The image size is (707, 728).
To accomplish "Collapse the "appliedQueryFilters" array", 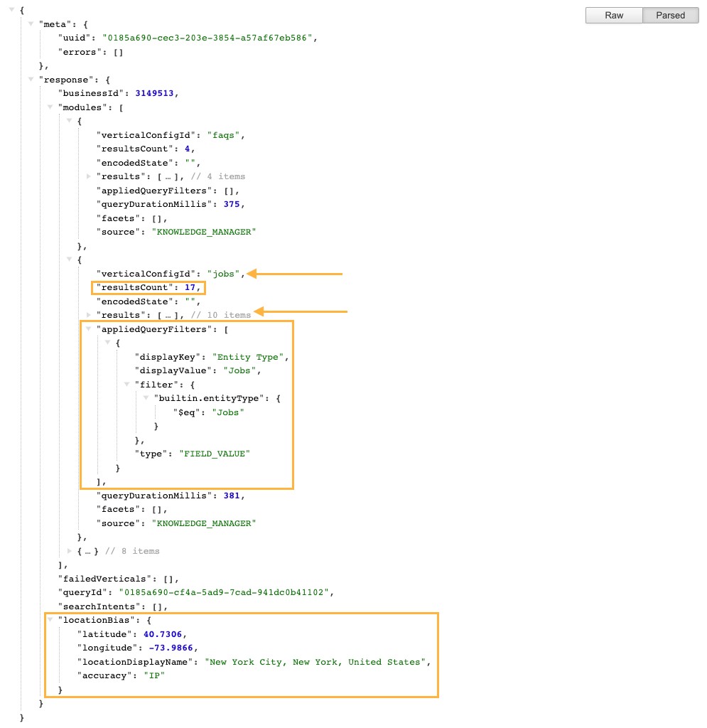I will pos(88,328).
